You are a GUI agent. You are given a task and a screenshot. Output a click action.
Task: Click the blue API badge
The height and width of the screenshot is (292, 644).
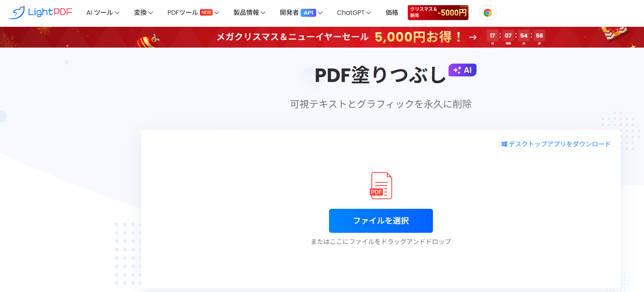(308, 13)
